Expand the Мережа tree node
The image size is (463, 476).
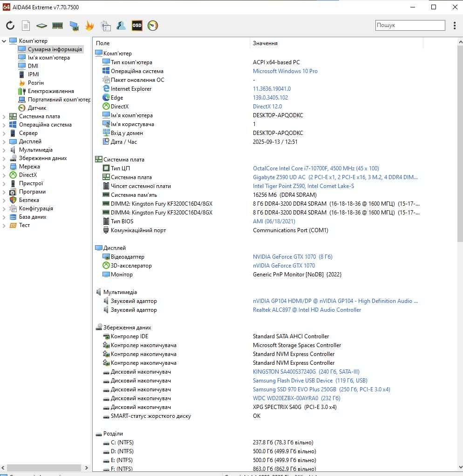[x=4, y=167]
